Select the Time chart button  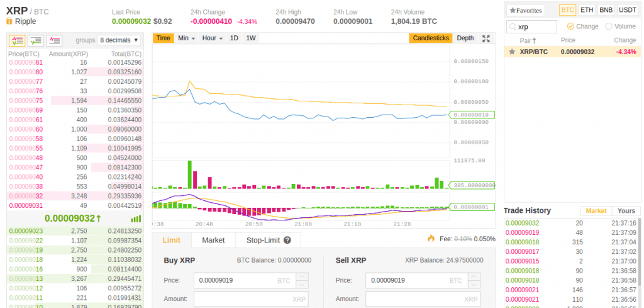point(163,38)
